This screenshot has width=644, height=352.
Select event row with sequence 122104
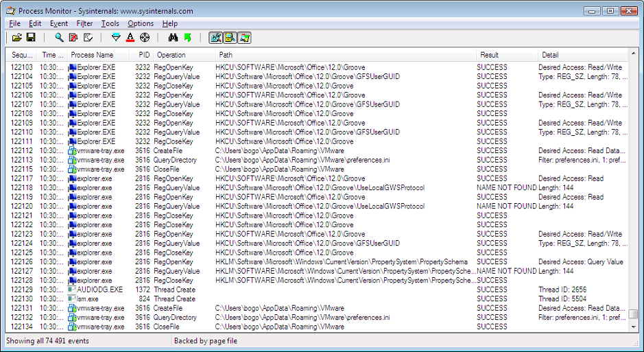(x=317, y=76)
